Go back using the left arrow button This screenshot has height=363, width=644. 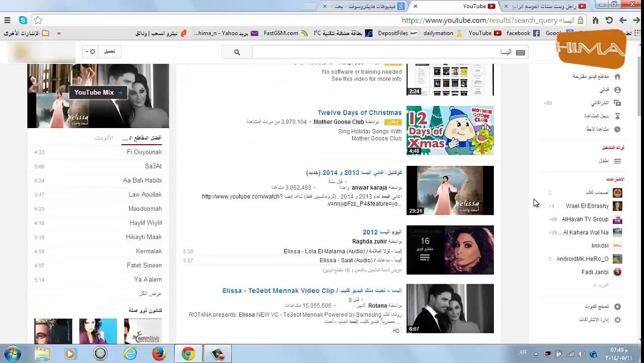point(623,20)
